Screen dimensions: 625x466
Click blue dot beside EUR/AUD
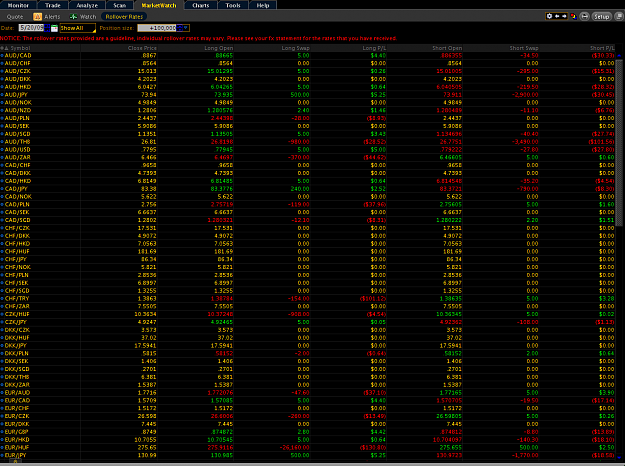pos(2,393)
